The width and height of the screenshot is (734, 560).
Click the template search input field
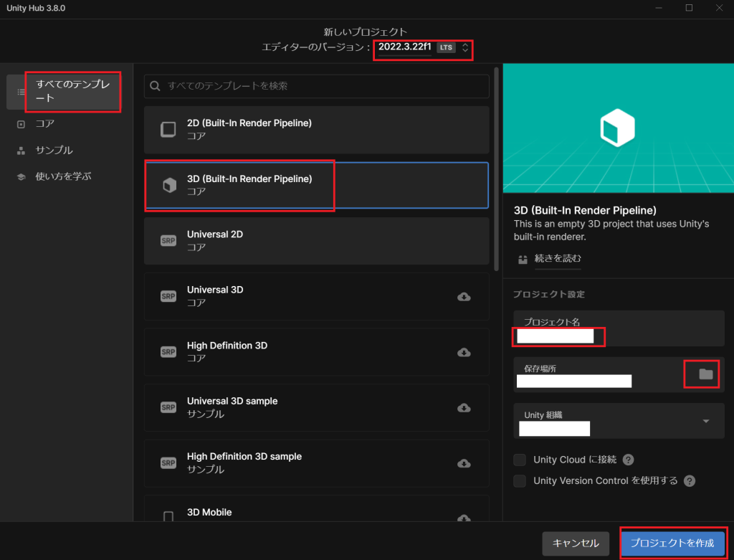pyautogui.click(x=323, y=86)
